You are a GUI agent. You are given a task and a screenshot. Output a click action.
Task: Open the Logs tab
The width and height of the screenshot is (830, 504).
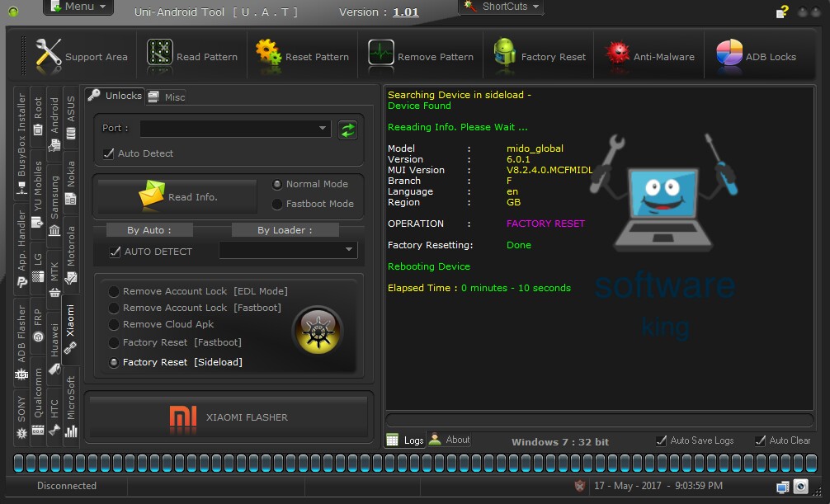pos(405,440)
